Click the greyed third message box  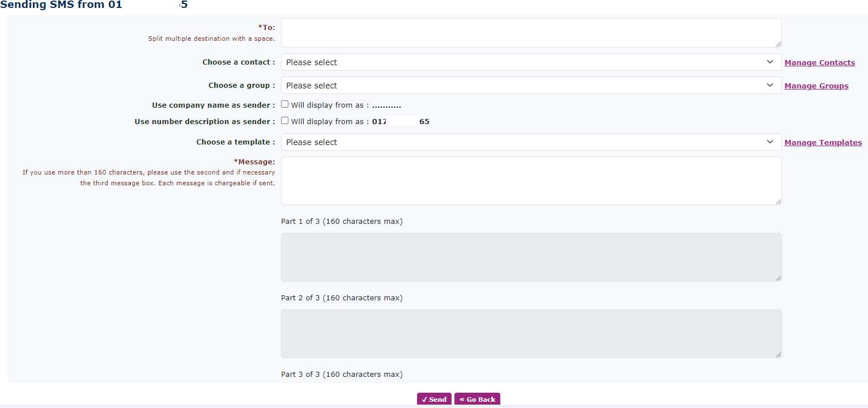tap(531, 334)
